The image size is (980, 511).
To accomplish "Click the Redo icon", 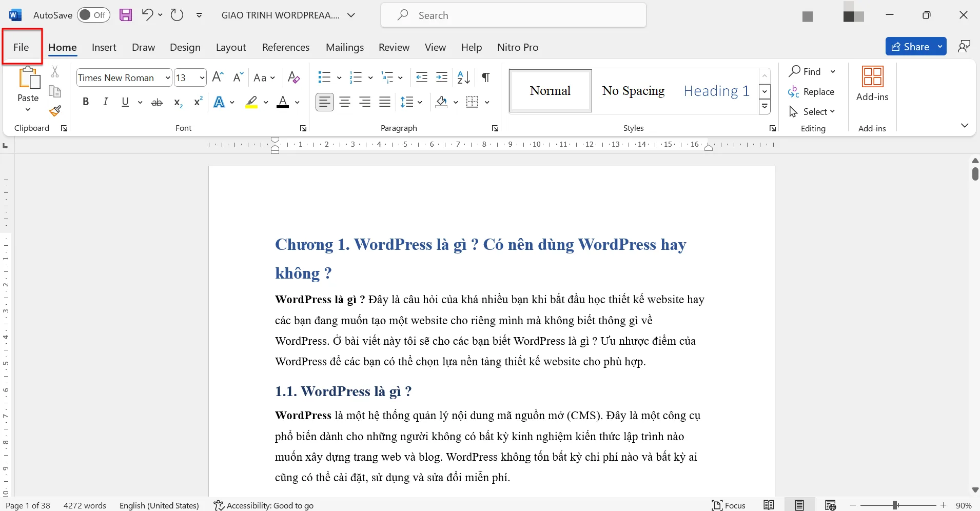I will click(x=177, y=15).
